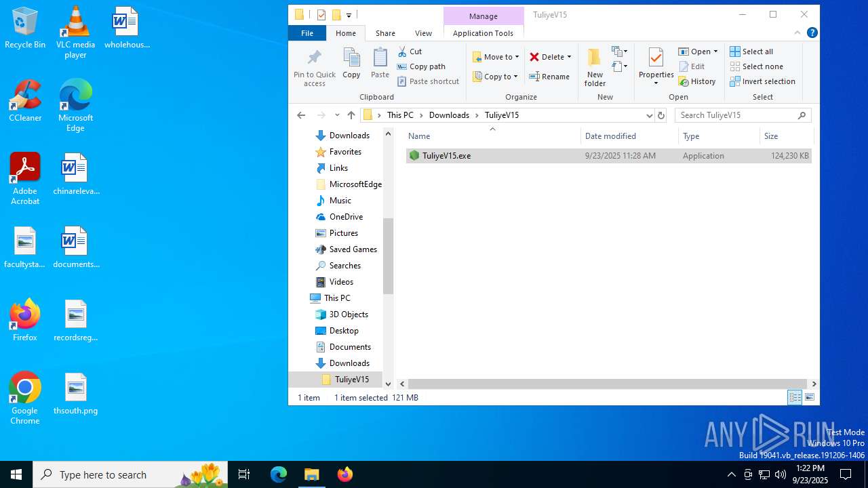Click the Rename ribbon icon
The width and height of the screenshot is (868, 488).
[x=534, y=77]
